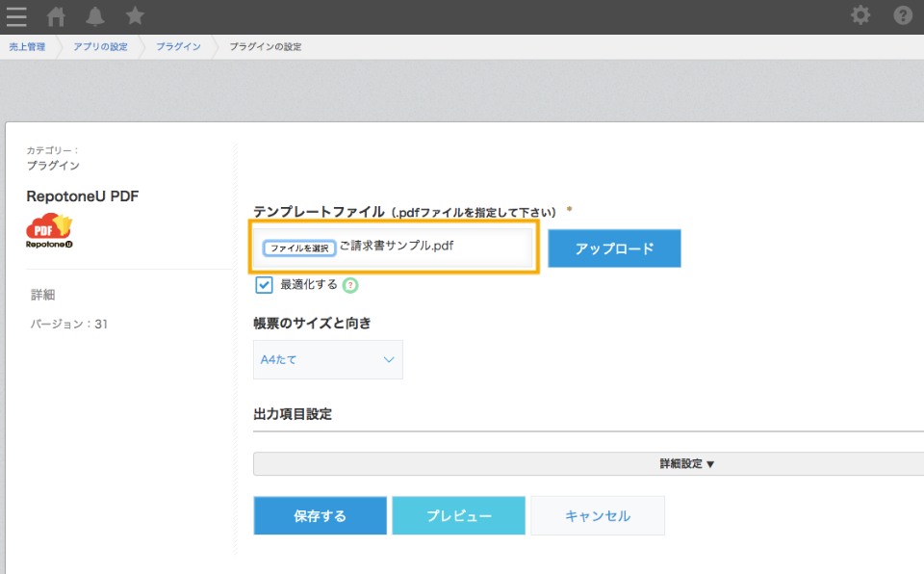Image resolution: width=924 pixels, height=574 pixels.
Task: Click the RepotoneU PDF plugin logo
Action: tap(49, 231)
